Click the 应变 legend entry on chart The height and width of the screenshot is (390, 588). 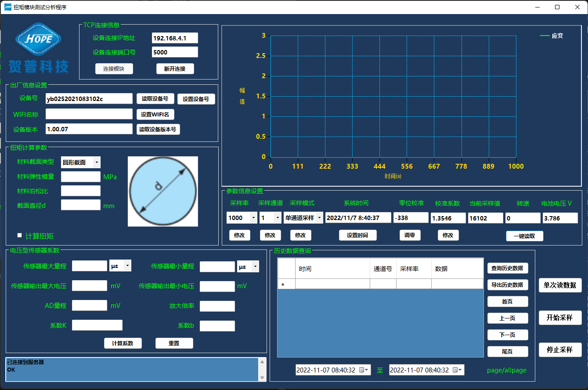552,36
